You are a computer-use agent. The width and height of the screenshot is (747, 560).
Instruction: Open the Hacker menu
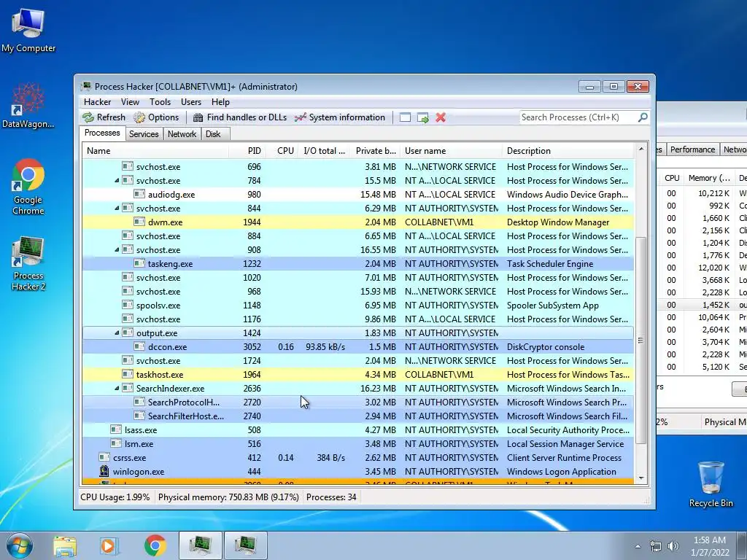[x=97, y=102]
